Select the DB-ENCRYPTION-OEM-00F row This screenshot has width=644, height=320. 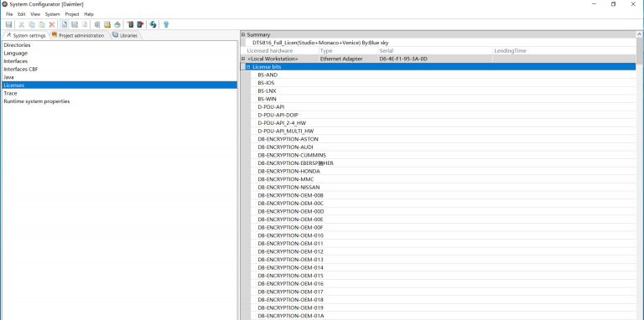click(x=443, y=227)
